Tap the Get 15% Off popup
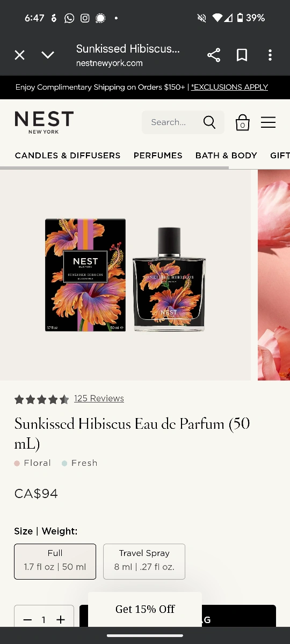290x644 pixels. pos(145,609)
